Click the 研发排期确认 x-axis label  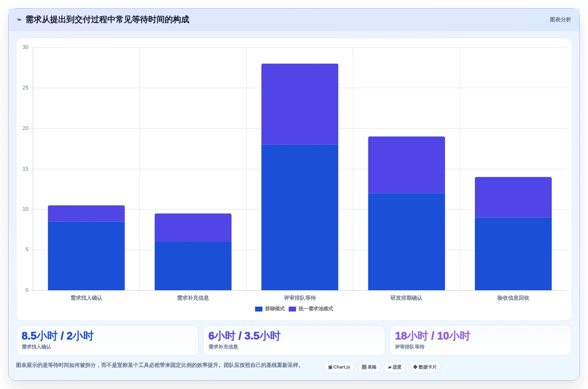point(406,298)
